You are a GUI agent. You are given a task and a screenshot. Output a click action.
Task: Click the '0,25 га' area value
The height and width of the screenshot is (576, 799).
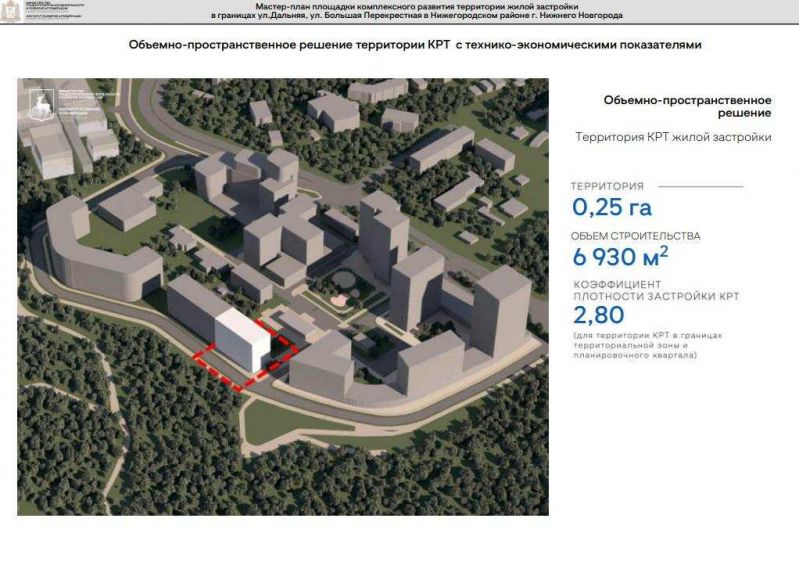pos(611,208)
